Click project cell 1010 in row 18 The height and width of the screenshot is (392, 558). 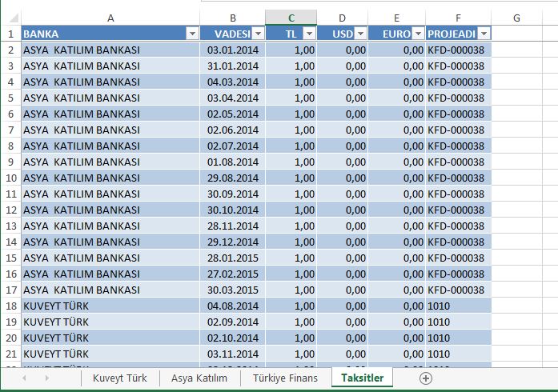coord(459,306)
